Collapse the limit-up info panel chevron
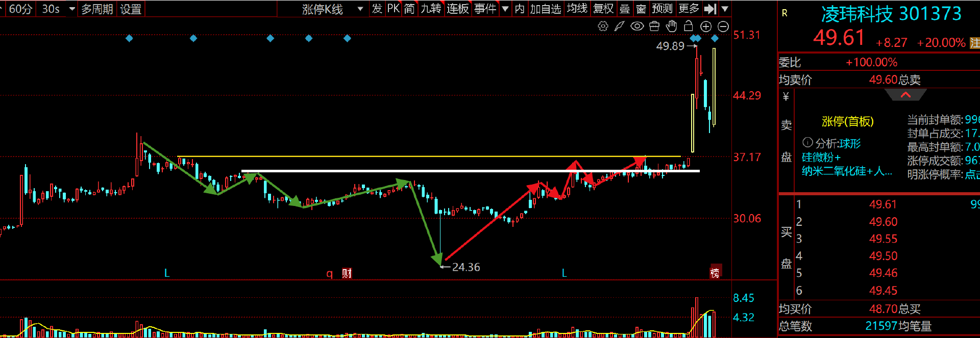 [905, 95]
